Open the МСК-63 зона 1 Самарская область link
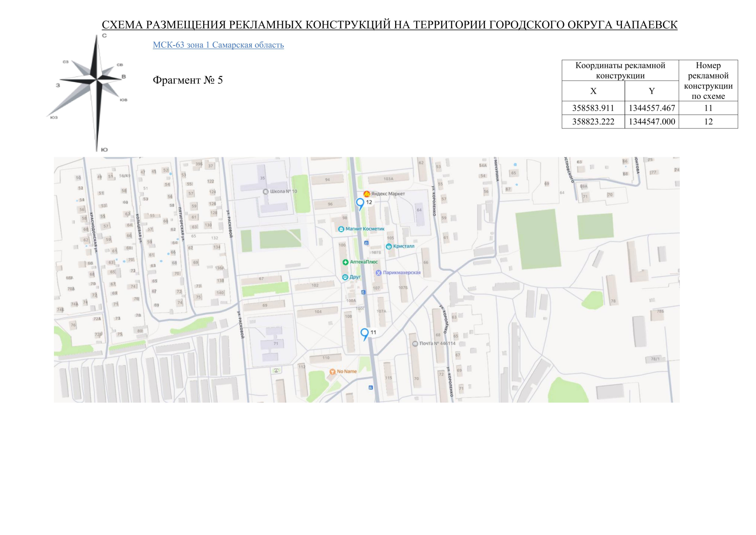The width and height of the screenshot is (756, 535). pos(218,45)
